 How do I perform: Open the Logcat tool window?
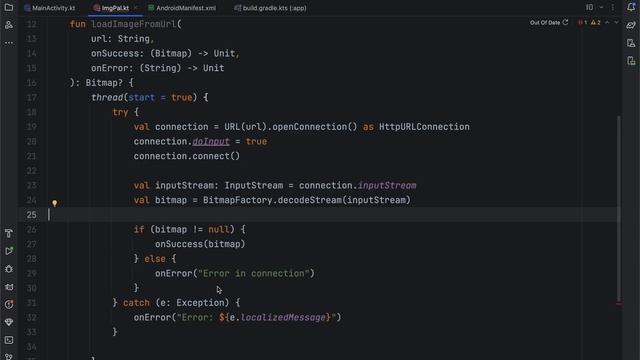tap(9, 287)
